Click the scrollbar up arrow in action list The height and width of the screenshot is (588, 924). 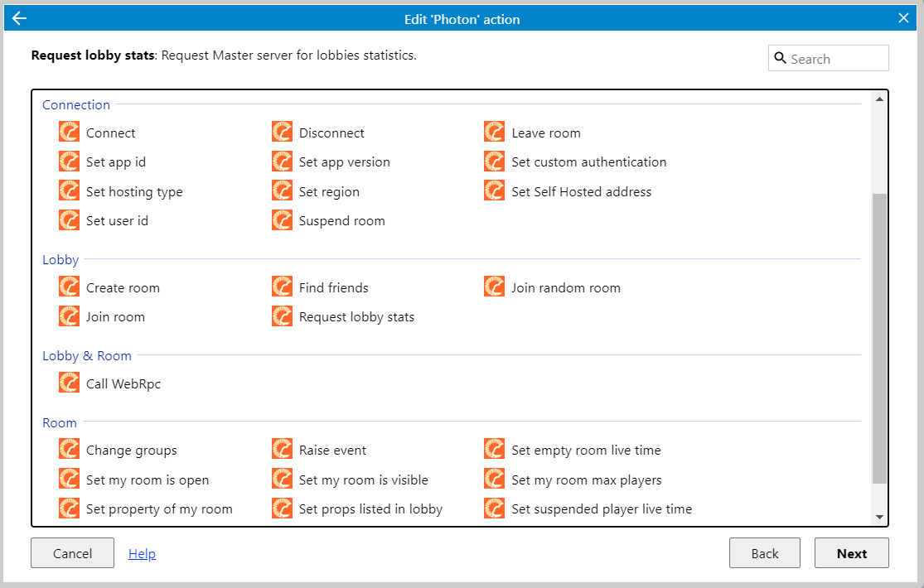[879, 99]
